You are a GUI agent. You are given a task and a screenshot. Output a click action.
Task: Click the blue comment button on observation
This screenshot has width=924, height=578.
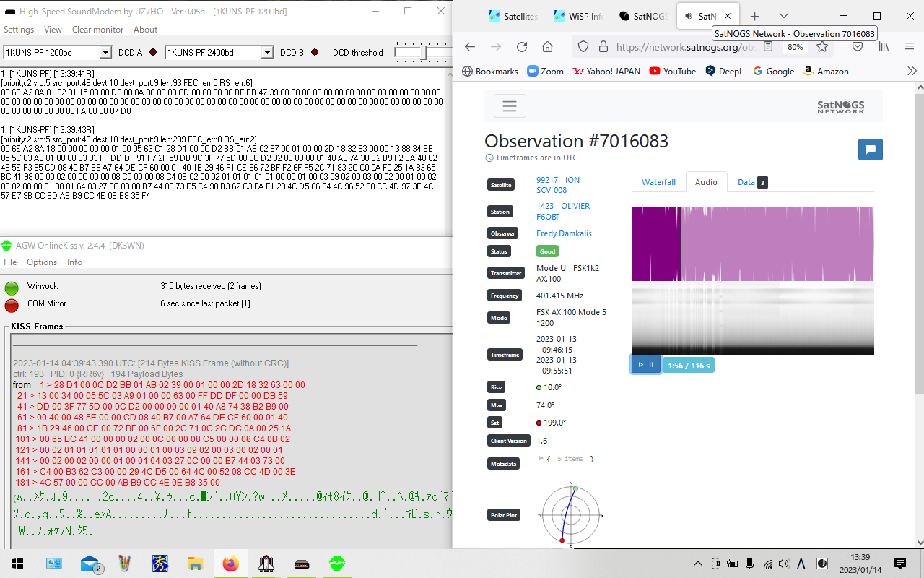click(870, 150)
